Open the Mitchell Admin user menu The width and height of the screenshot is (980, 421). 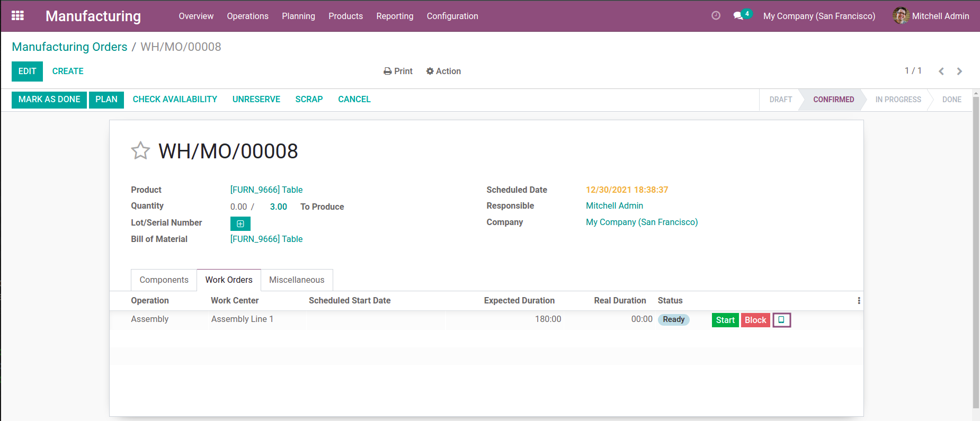tap(931, 16)
